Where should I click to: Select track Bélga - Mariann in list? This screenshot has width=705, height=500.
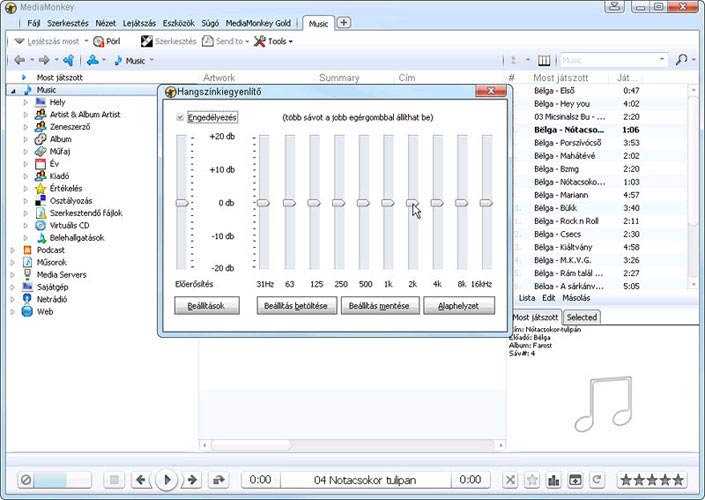pos(563,194)
